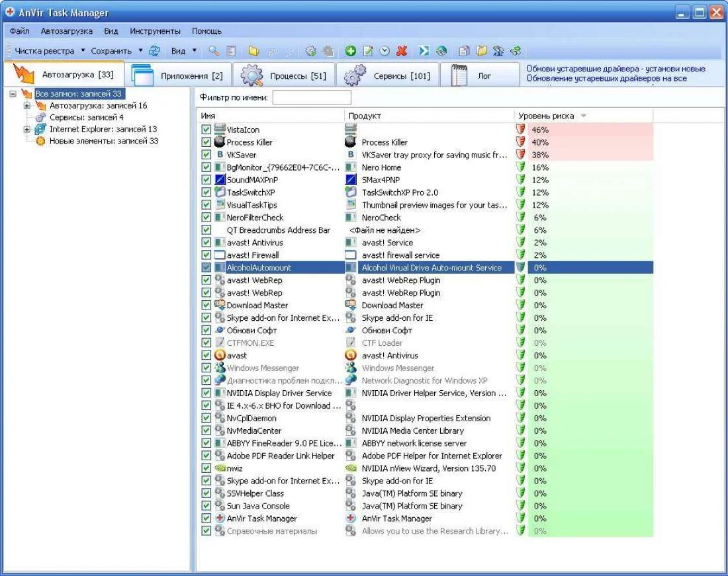Screen dimensions: 728x576
Task: Expand the Internet Explorer tree node
Action: [27, 130]
